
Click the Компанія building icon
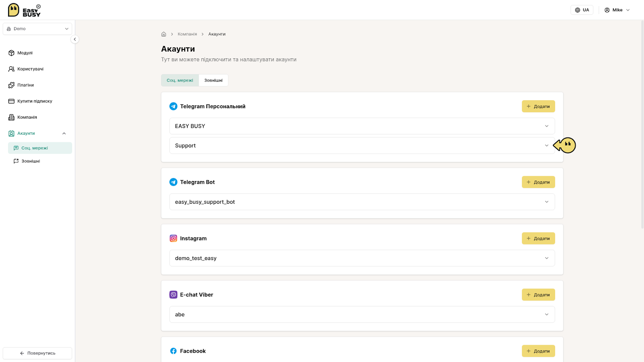[x=11, y=117]
